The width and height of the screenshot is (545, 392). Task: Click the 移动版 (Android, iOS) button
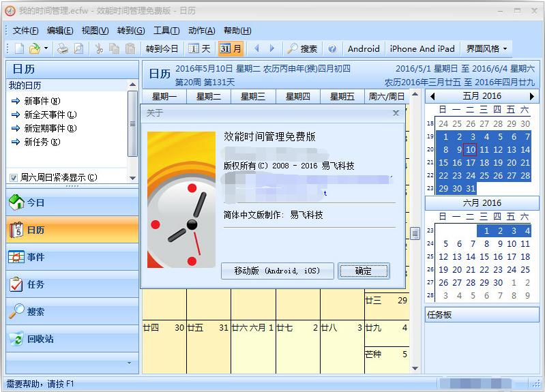tap(277, 271)
